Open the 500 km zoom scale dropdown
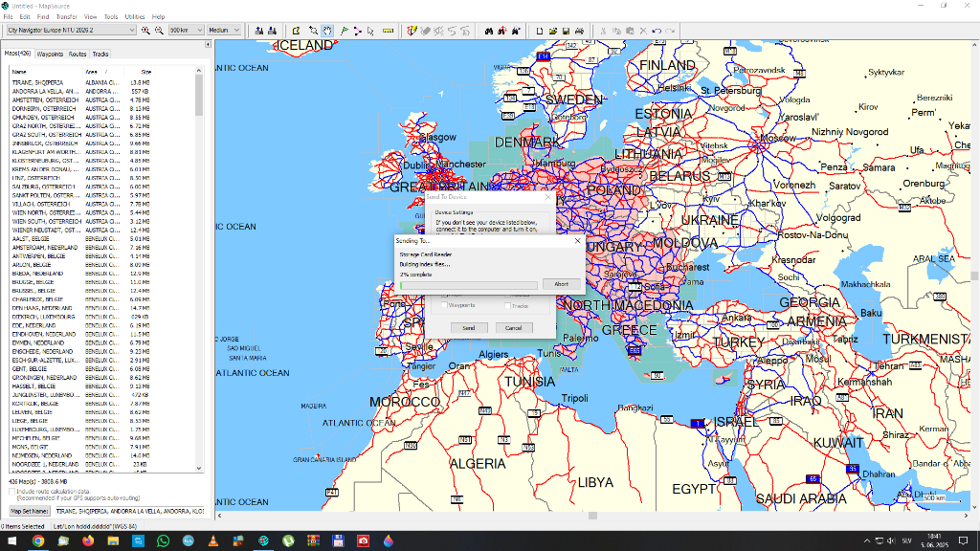 click(x=187, y=30)
